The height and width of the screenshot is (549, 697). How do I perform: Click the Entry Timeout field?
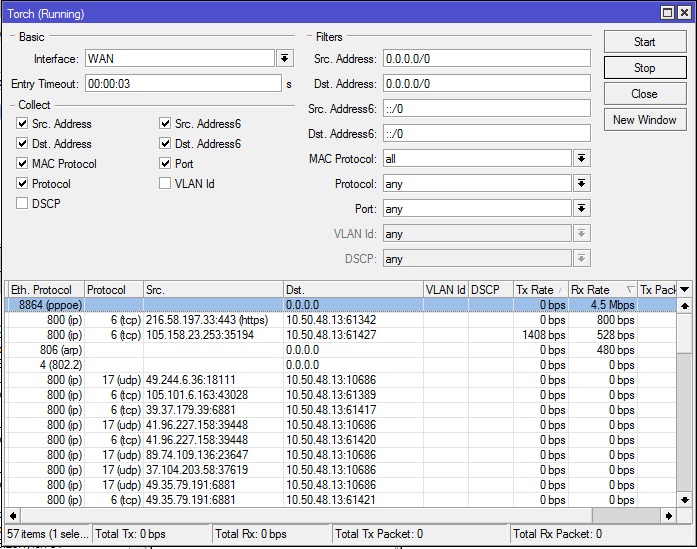[183, 84]
